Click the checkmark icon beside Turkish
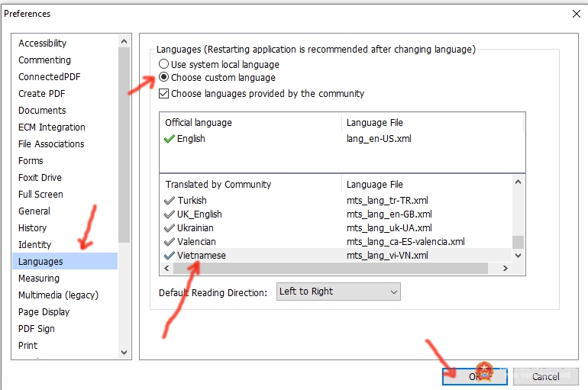The width and height of the screenshot is (588, 390). [x=169, y=201]
